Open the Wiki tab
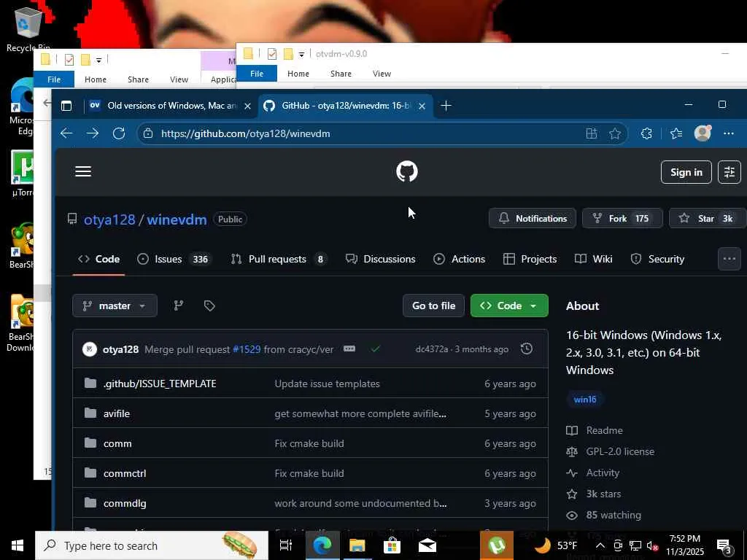747x560 pixels. [x=594, y=259]
